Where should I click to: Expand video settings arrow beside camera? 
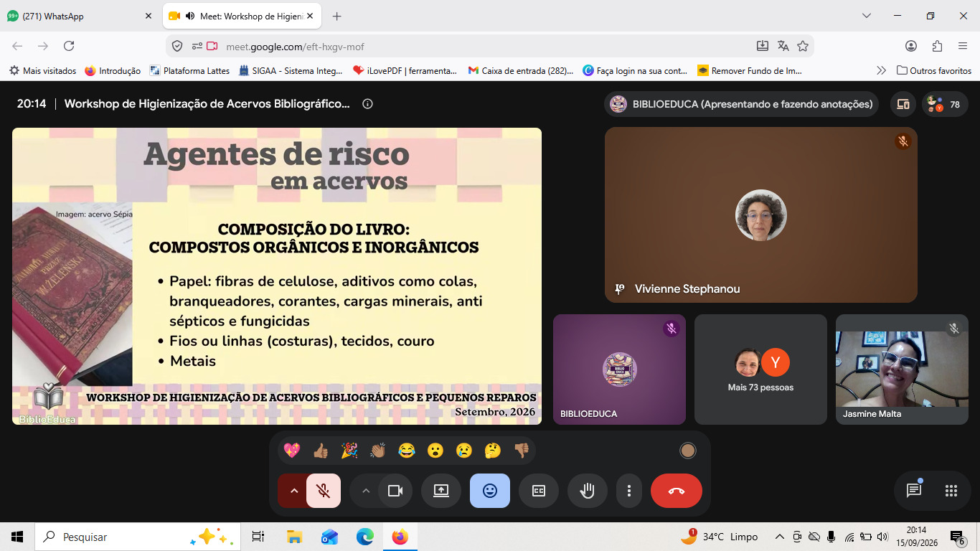[365, 491]
